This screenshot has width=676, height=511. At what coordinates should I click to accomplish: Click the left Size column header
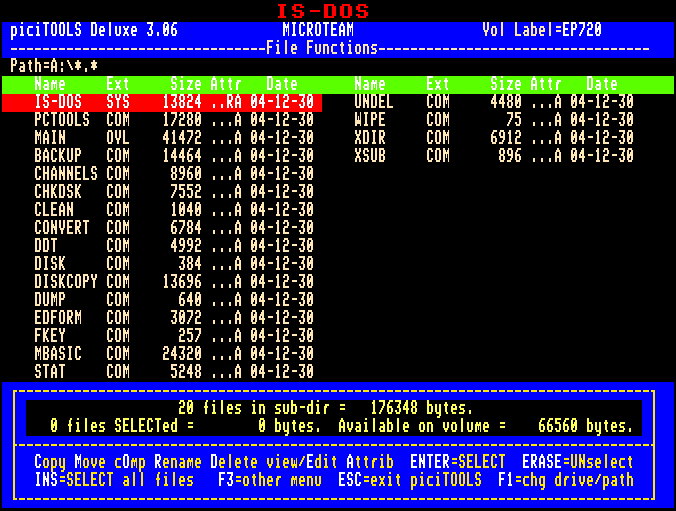point(186,84)
